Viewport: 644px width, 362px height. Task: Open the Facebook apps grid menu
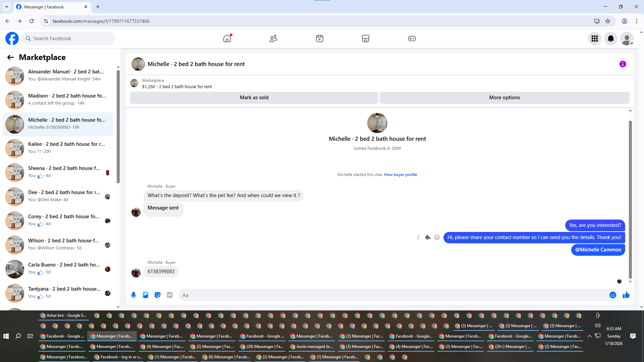coord(594,39)
